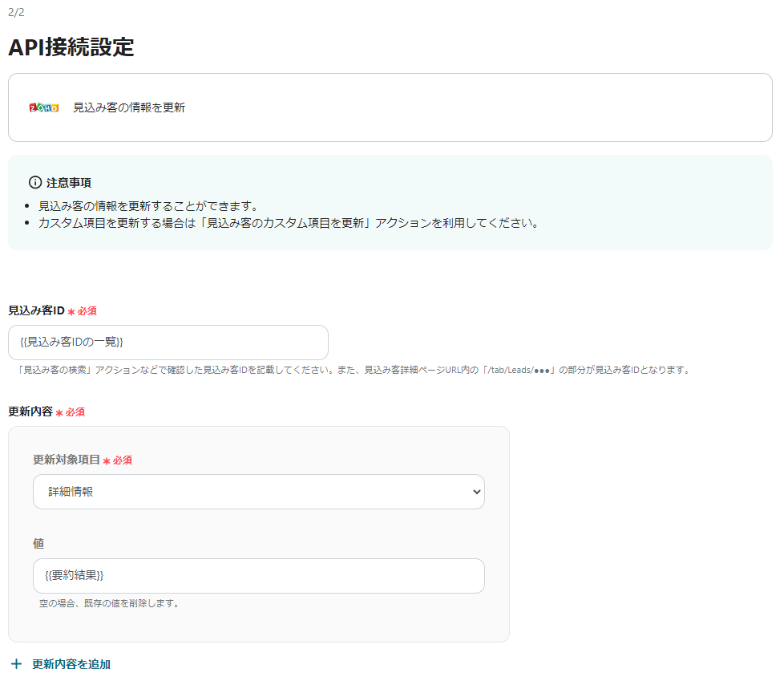The image size is (784, 673).
Task: Open the 更新対象項目 dropdown showing 詳細情報
Action: 258,492
